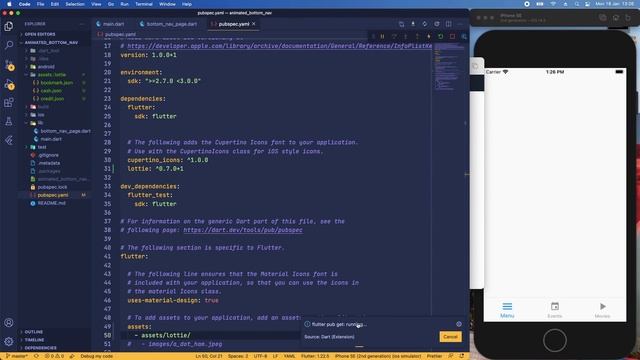Stop debugging with the red square

[452, 36]
